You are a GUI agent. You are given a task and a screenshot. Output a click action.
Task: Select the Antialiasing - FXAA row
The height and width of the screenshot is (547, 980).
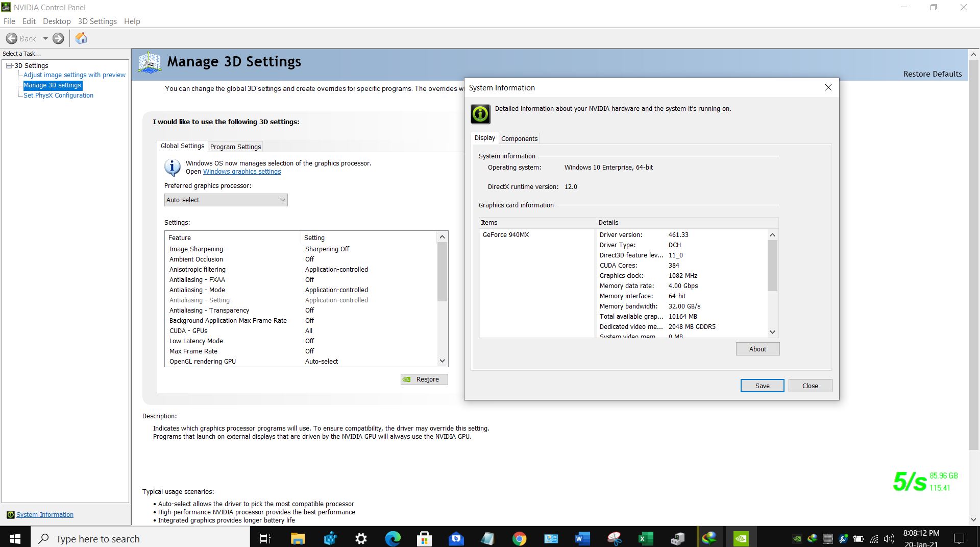[301, 280]
